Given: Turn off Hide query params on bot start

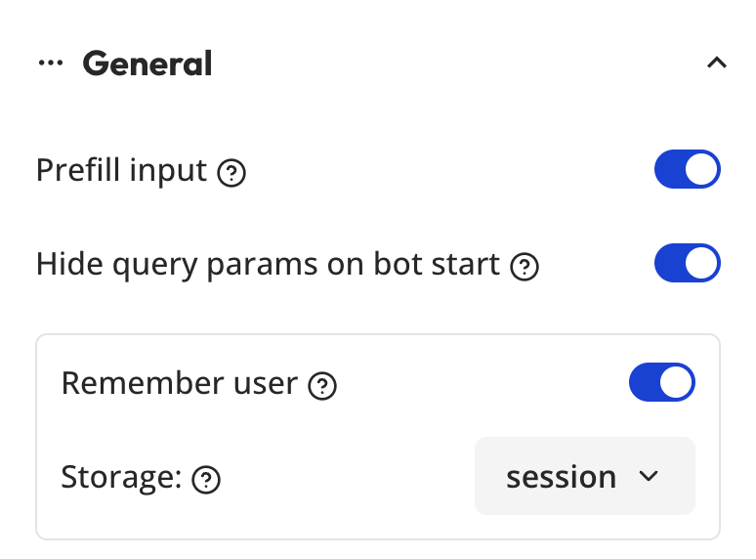Looking at the screenshot, I should coord(687,264).
